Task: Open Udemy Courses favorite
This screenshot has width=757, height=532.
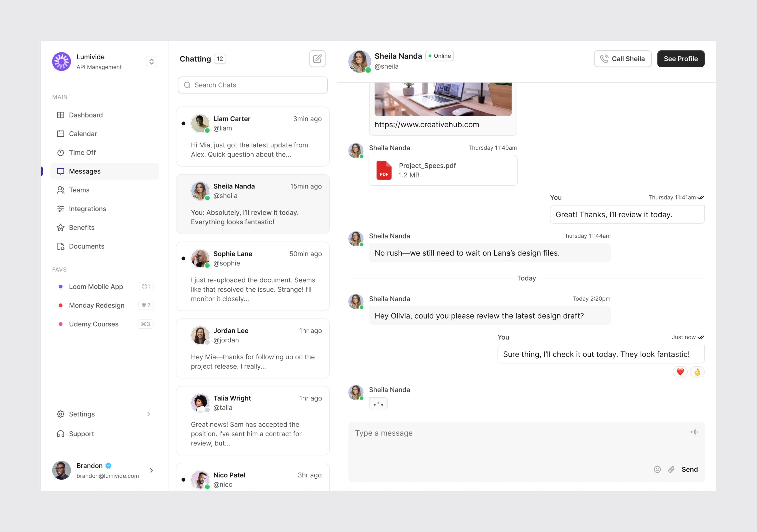Action: [104, 324]
